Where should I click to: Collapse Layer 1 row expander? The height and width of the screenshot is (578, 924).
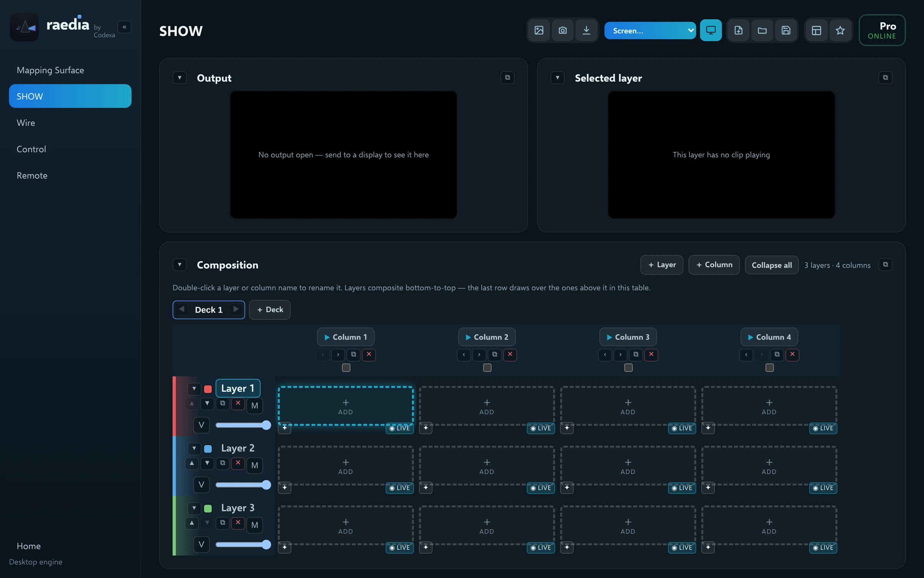[x=194, y=388]
